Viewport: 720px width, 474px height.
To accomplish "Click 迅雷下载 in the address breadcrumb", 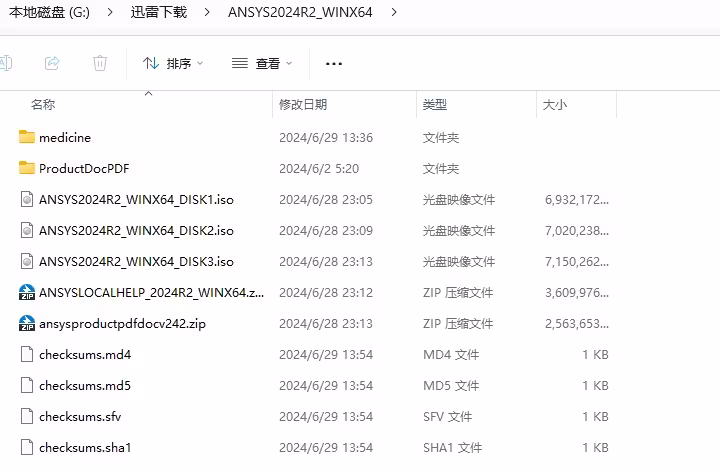I will click(x=159, y=12).
